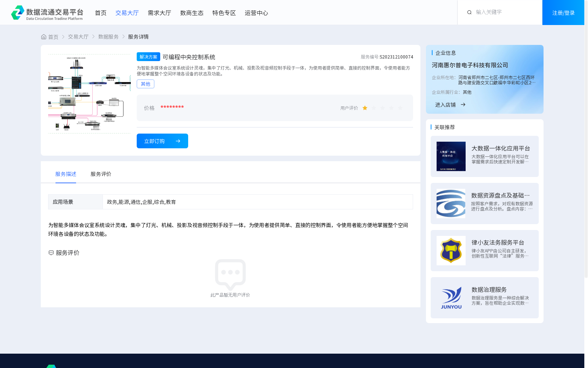
Task: Click the second rating star
Action: [374, 108]
